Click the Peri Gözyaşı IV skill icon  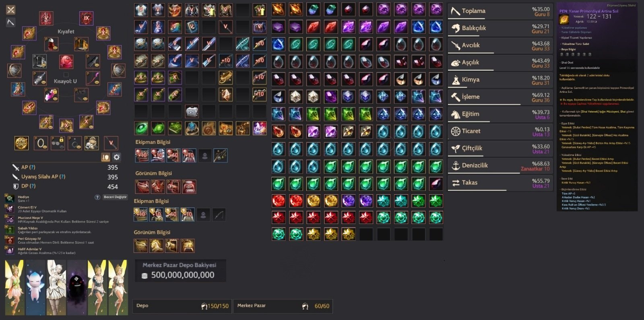click(9, 240)
